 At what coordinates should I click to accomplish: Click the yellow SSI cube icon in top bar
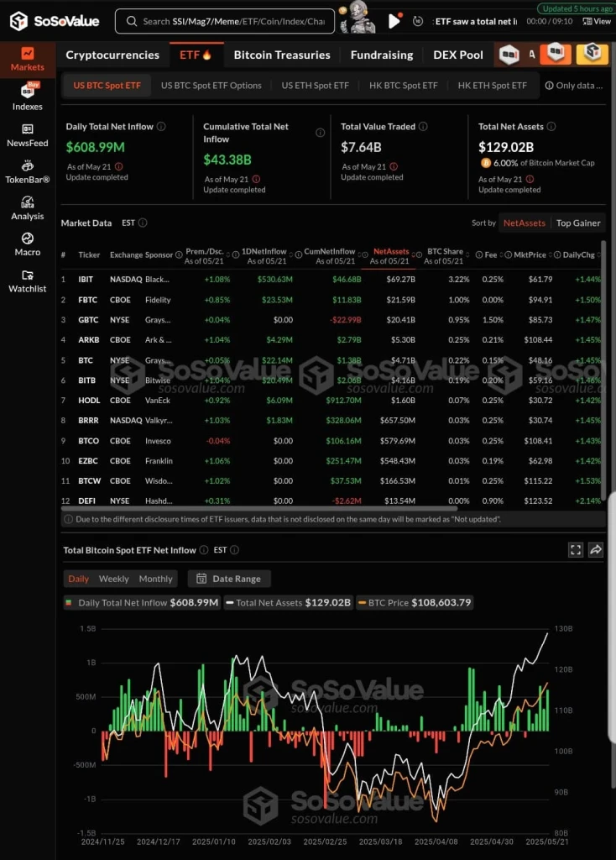[x=593, y=55]
